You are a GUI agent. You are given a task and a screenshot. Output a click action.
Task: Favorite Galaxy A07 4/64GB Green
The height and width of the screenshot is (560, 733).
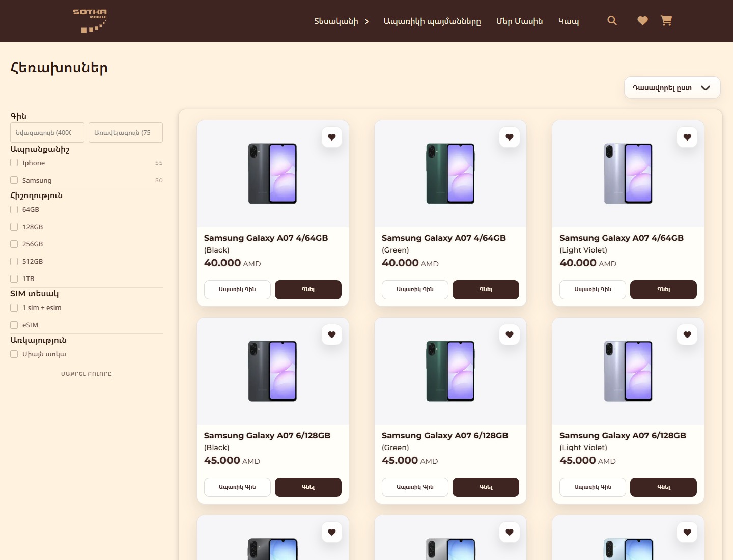[x=510, y=137]
